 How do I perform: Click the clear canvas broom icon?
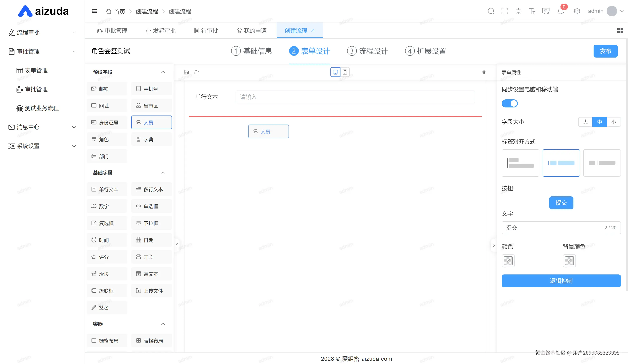click(196, 72)
